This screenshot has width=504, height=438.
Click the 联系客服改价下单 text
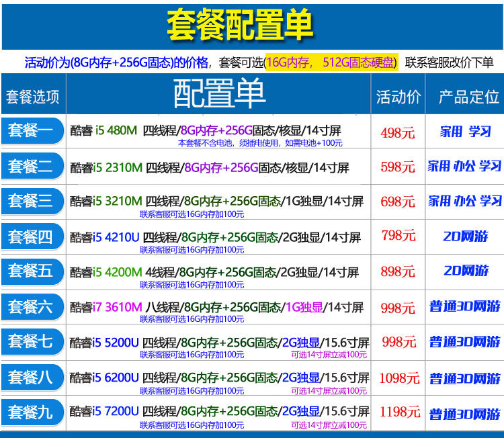coord(449,62)
